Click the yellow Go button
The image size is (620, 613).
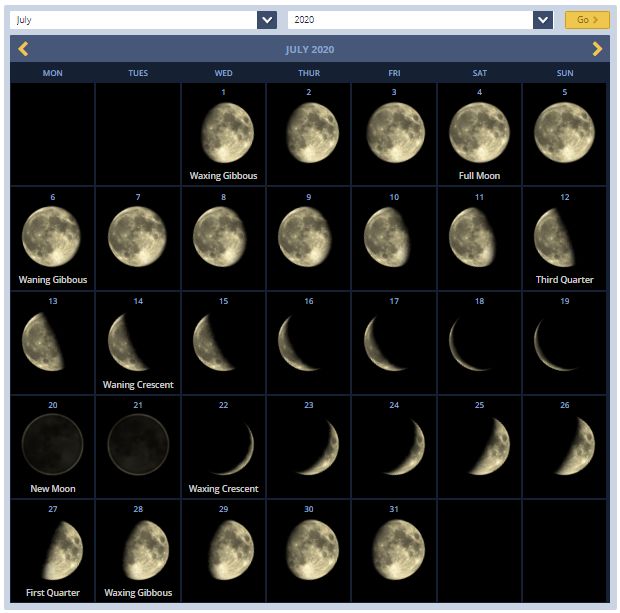click(587, 20)
